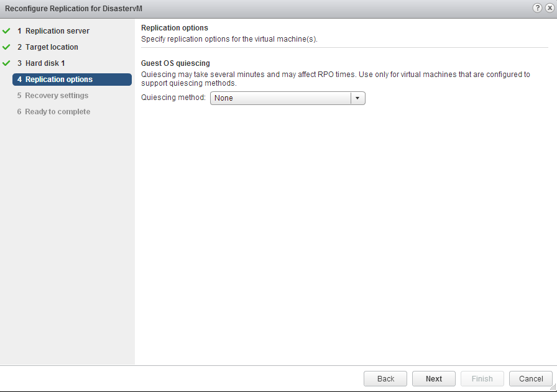557x392 pixels.
Task: Click the Quiescing method dropdown arrow
Action: click(x=357, y=98)
